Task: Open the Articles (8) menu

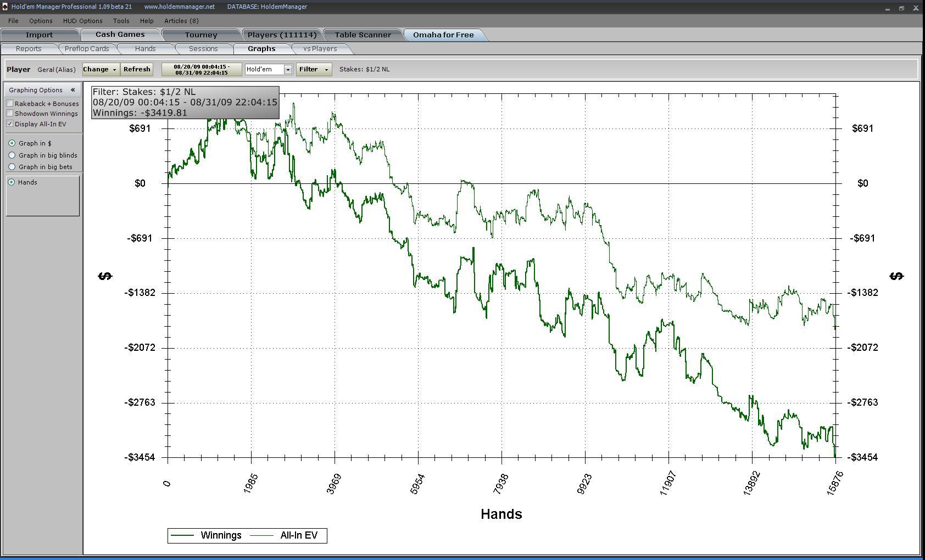Action: click(181, 21)
